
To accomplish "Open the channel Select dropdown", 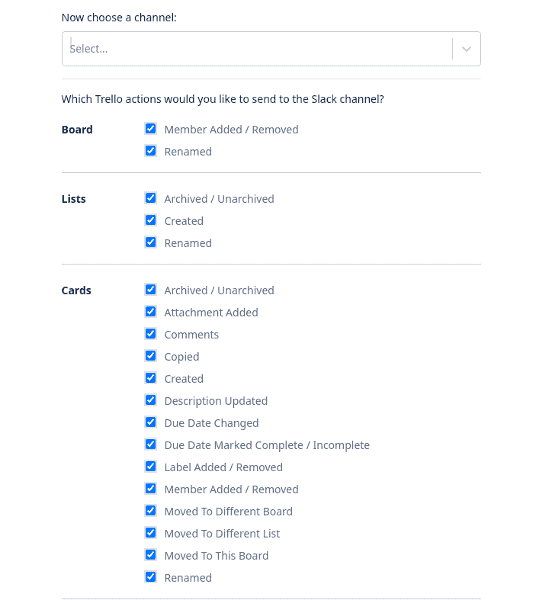I will point(271,49).
